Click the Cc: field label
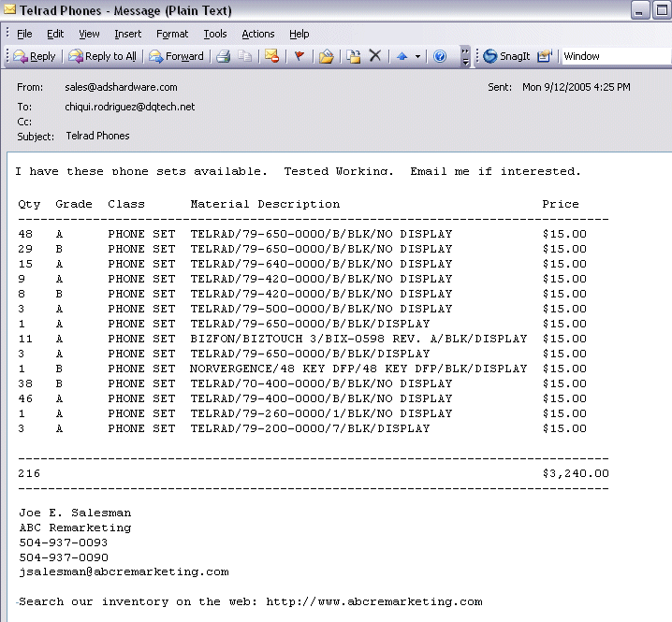This screenshot has height=622, width=672. 24,122
